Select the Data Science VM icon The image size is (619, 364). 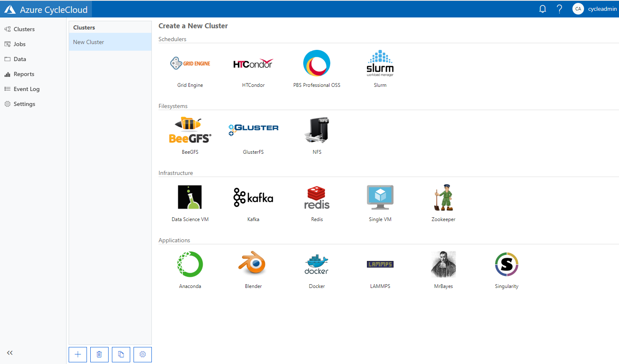tap(190, 197)
